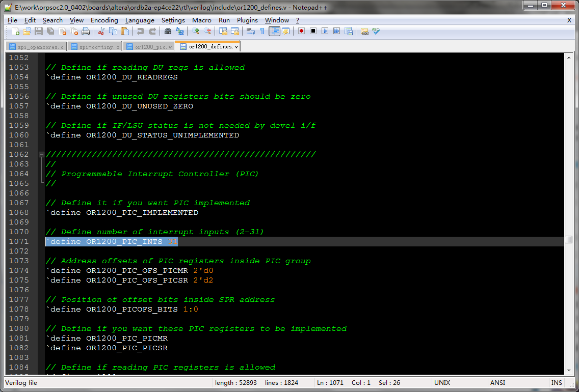
Task: Open the Window menu
Action: tap(277, 20)
